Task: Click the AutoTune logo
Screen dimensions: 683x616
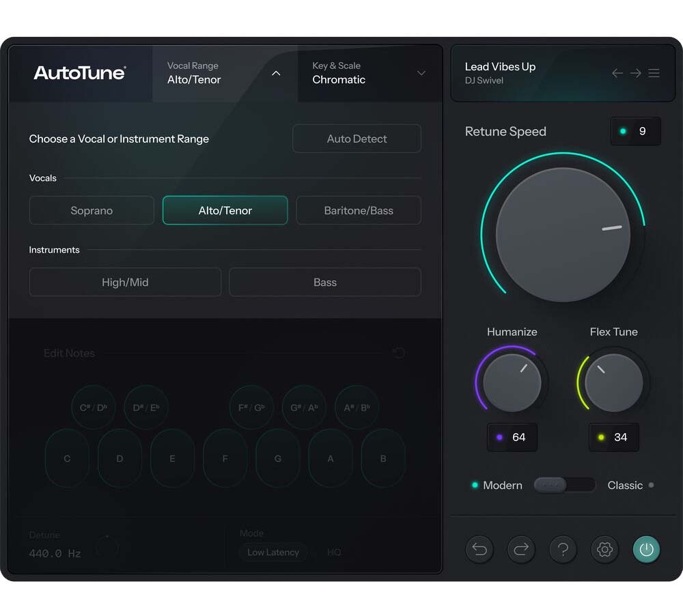Action: 80,73
